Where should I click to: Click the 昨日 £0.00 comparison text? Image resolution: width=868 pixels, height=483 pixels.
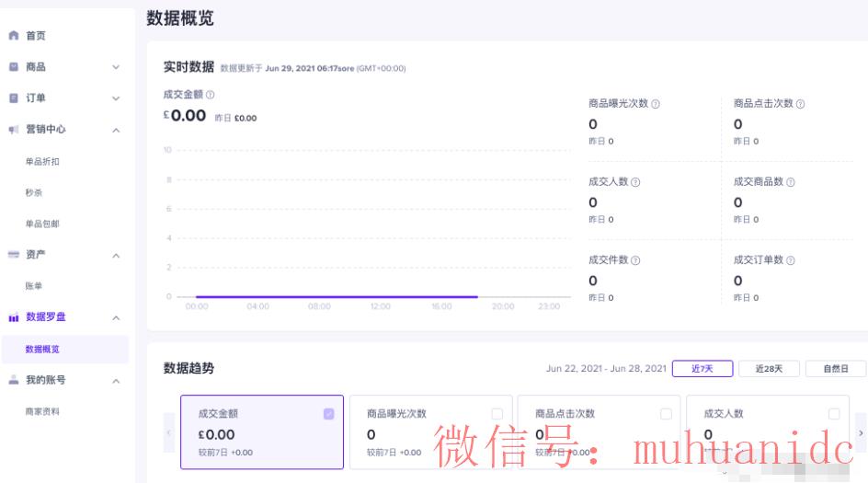point(235,118)
